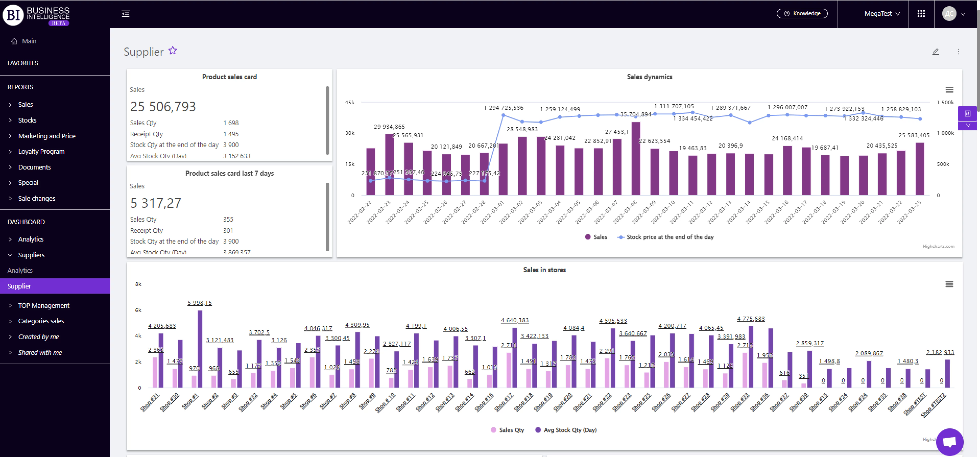Open the filter panel icon on the right

(967, 113)
